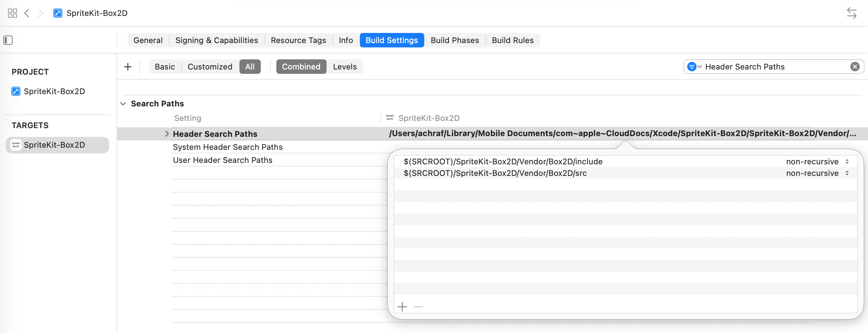Screen dimensions: 868x333
Task: Expand the Header Search Paths row
Action: (x=167, y=134)
